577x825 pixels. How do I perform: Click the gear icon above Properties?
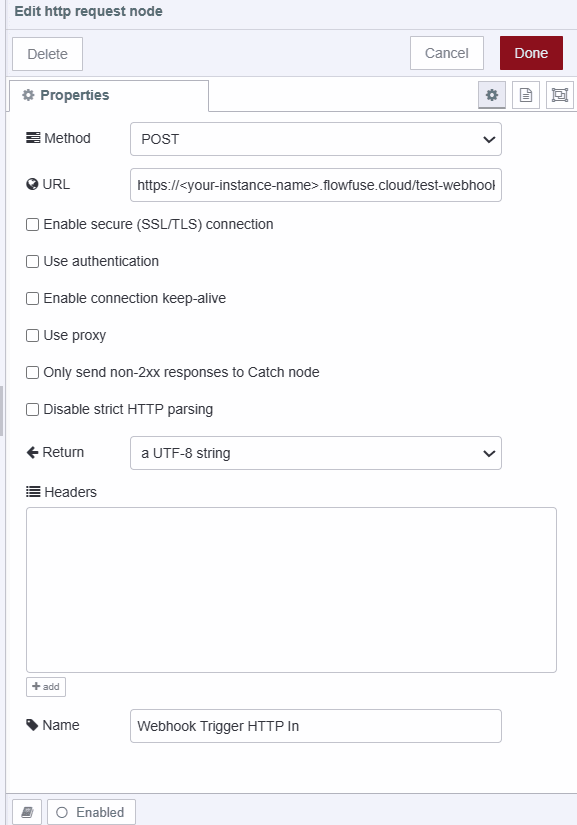click(x=492, y=94)
